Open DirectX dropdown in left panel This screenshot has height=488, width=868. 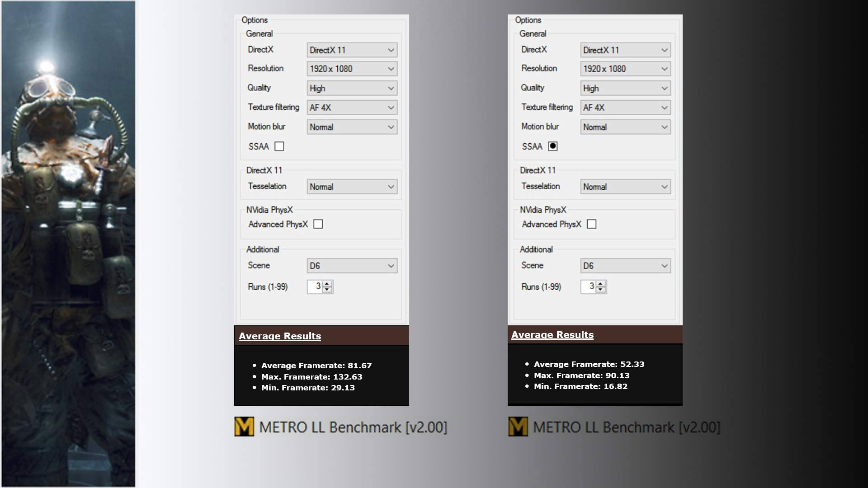pyautogui.click(x=352, y=50)
